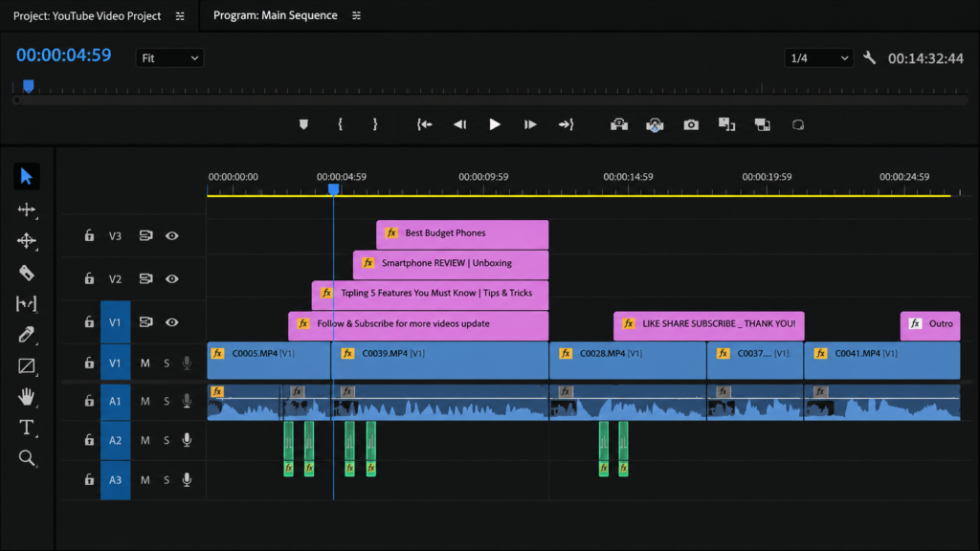Select the Ripple Edit move tool
The width and height of the screenshot is (980, 551).
pos(26,240)
